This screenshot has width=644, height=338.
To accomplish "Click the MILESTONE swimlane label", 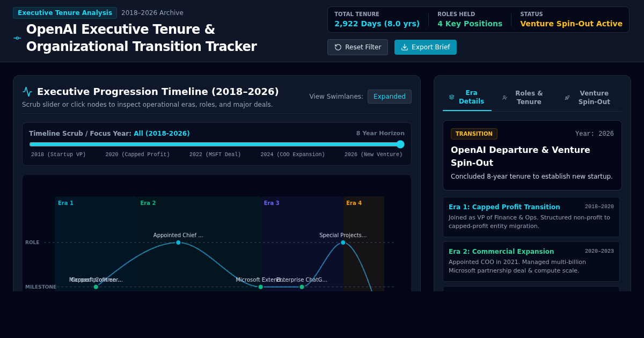I will click(41, 287).
